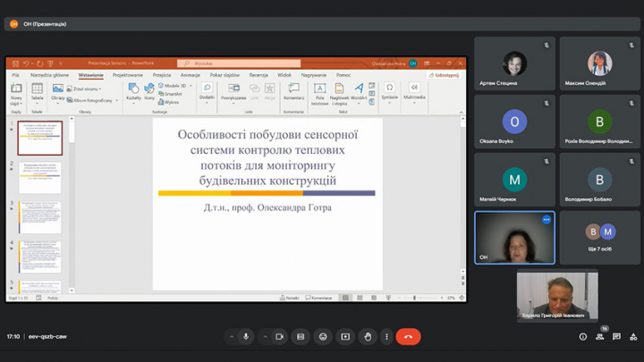Viewport: 644px width, 362px height.
Task: Open the Activities icon in the call bar
Action: click(631, 337)
